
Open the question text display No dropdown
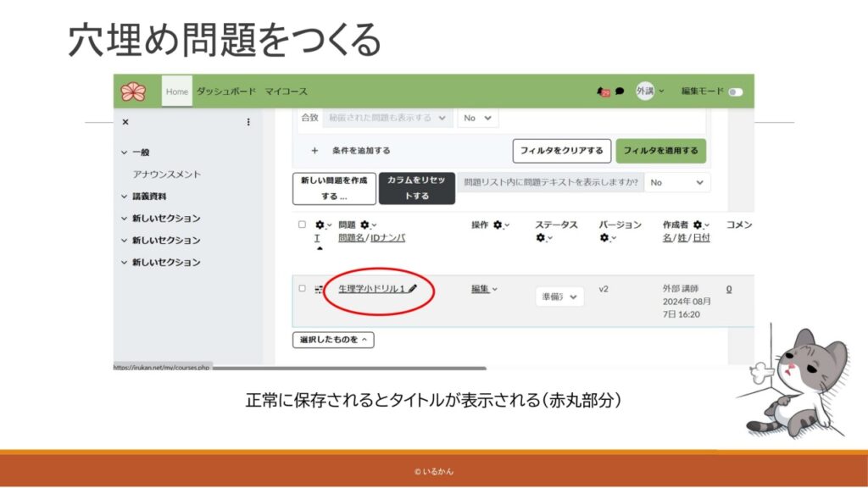pos(677,182)
